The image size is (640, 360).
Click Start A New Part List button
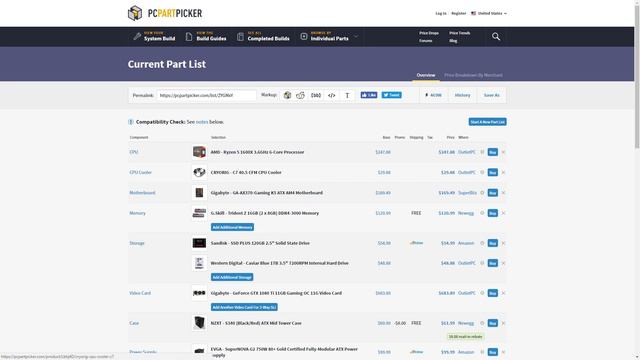[487, 122]
